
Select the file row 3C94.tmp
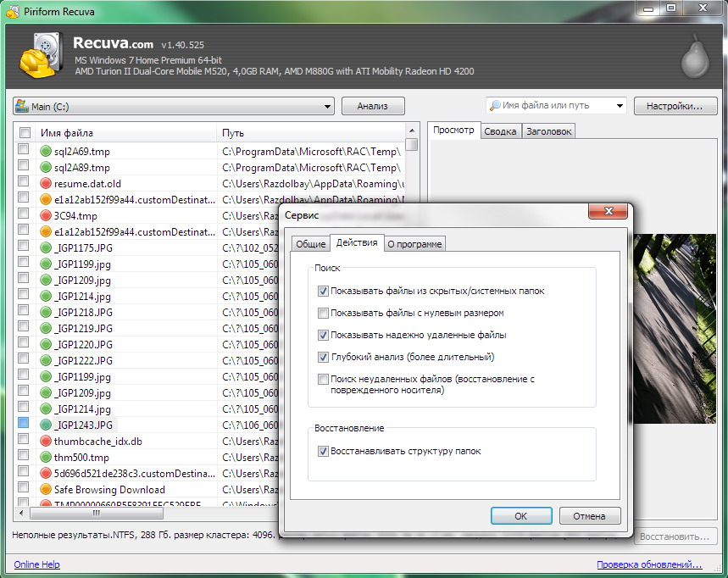click(147, 215)
